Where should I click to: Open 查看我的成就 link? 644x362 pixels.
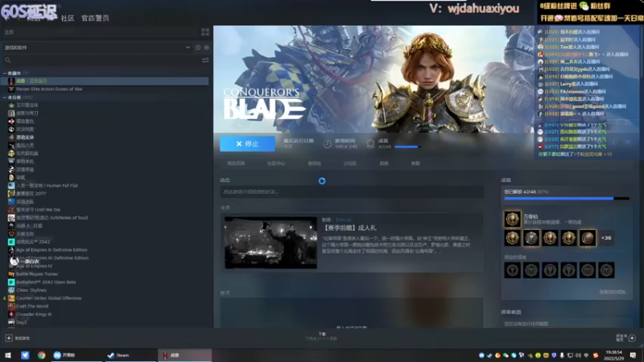click(x=612, y=292)
